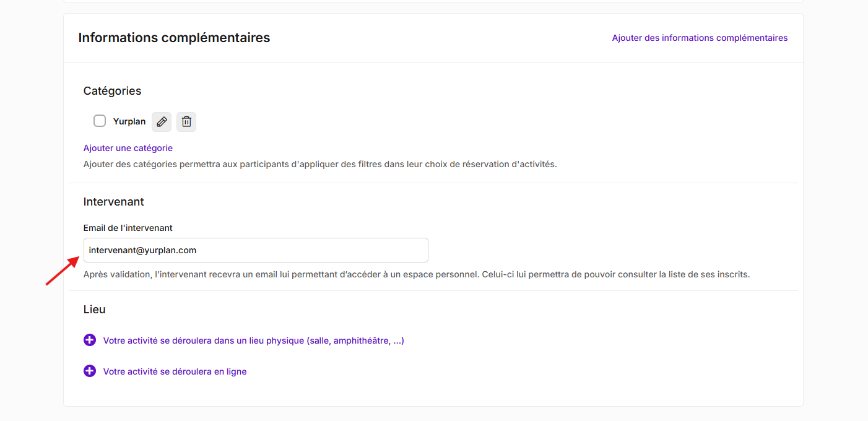Image resolution: width=868 pixels, height=421 pixels.
Task: Click the Catégories heading
Action: click(x=112, y=91)
